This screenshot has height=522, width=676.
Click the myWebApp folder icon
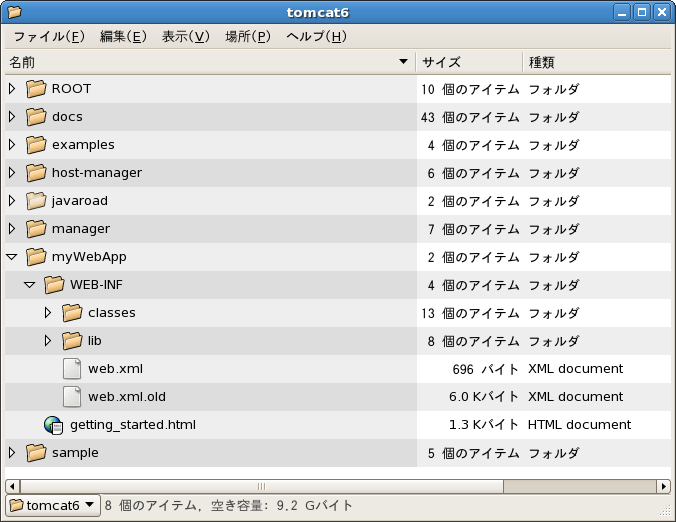tap(36, 257)
